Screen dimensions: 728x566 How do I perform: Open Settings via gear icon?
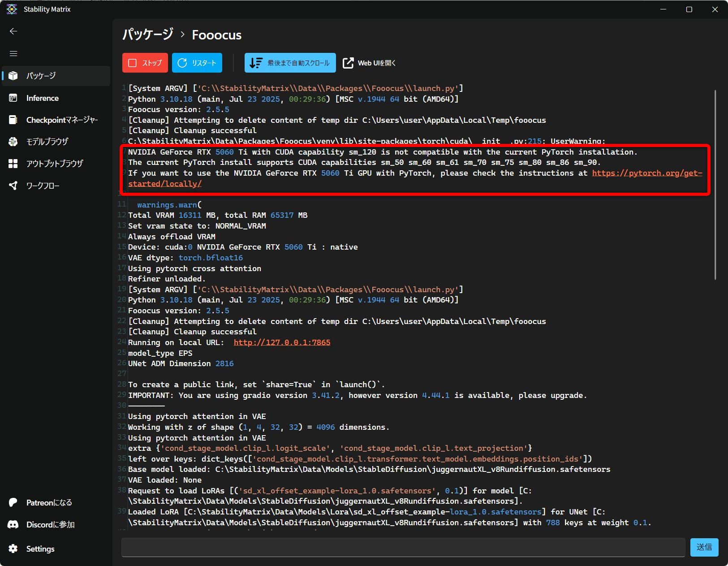(13, 549)
